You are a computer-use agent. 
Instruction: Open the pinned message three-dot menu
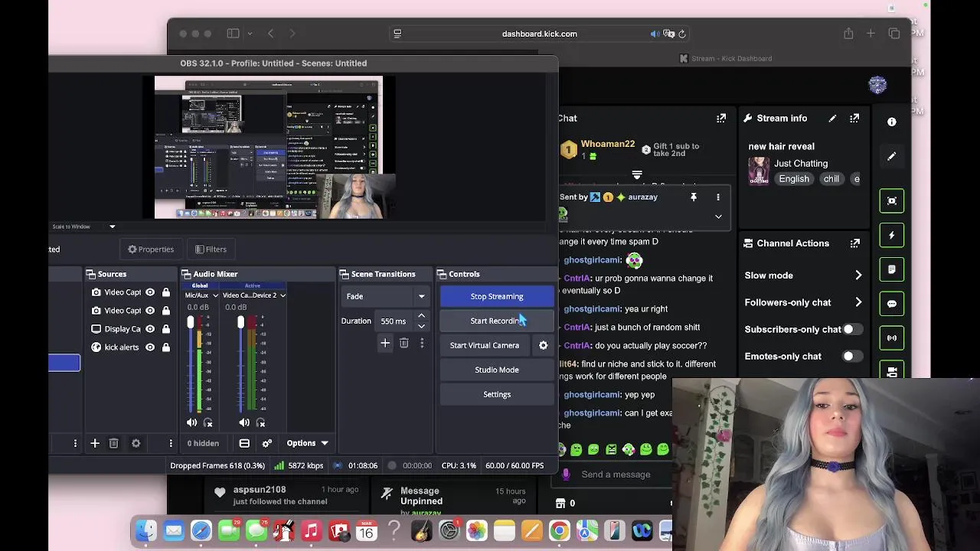[x=718, y=197]
